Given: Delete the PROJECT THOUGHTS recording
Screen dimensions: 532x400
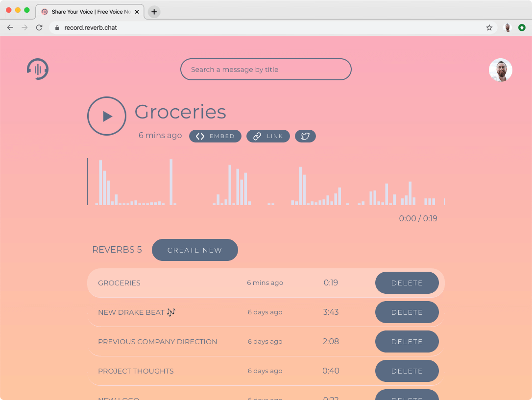Looking at the screenshot, I should pos(407,371).
